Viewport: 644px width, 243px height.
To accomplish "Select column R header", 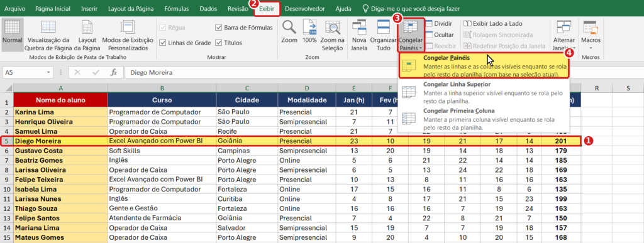I will click(x=596, y=88).
